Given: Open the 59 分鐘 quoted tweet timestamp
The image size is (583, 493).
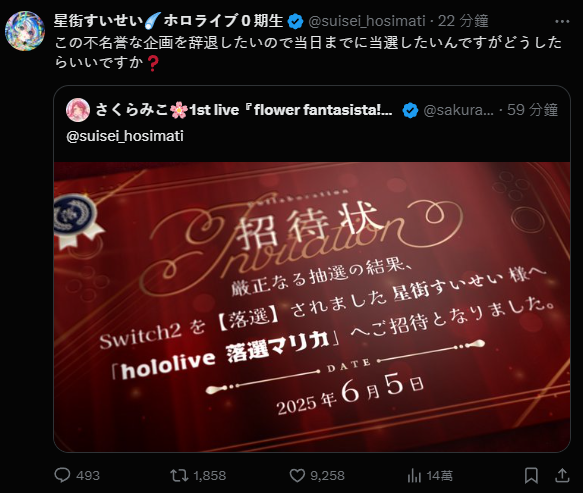Looking at the screenshot, I should coord(532,110).
